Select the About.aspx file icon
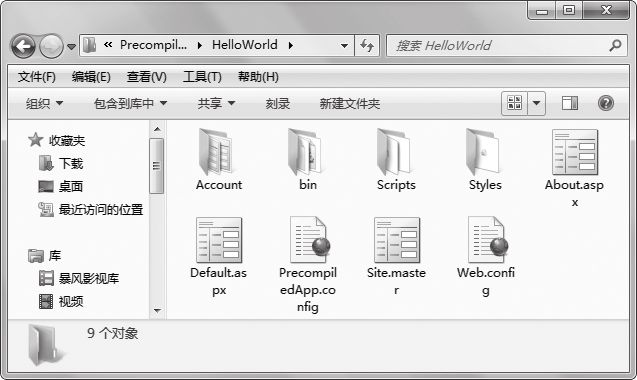This screenshot has height=380, width=637. click(575, 152)
